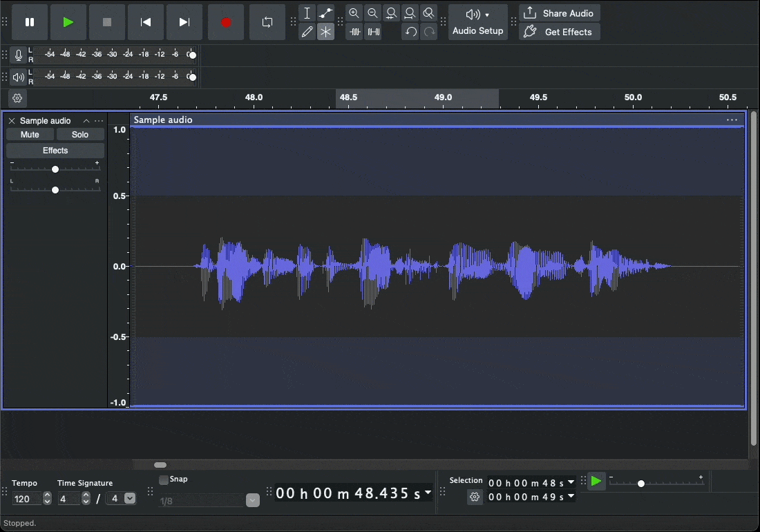Image resolution: width=760 pixels, height=532 pixels.
Task: Open the track control panel menu dots
Action: pyautogui.click(x=99, y=121)
